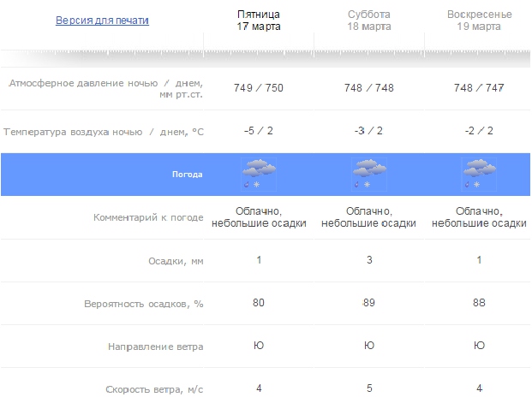Click Friday's cloudy snow weather icon
Image resolution: width=532 pixels, height=403 pixels.
coord(259,174)
